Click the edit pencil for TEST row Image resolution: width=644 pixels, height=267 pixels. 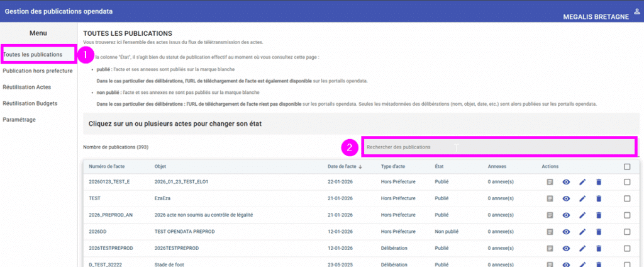[582, 198]
